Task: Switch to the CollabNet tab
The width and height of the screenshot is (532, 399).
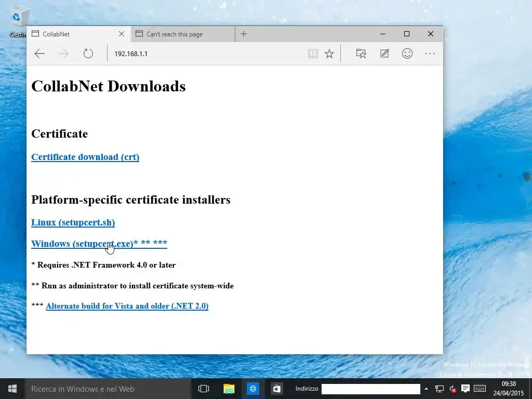Action: (x=79, y=34)
